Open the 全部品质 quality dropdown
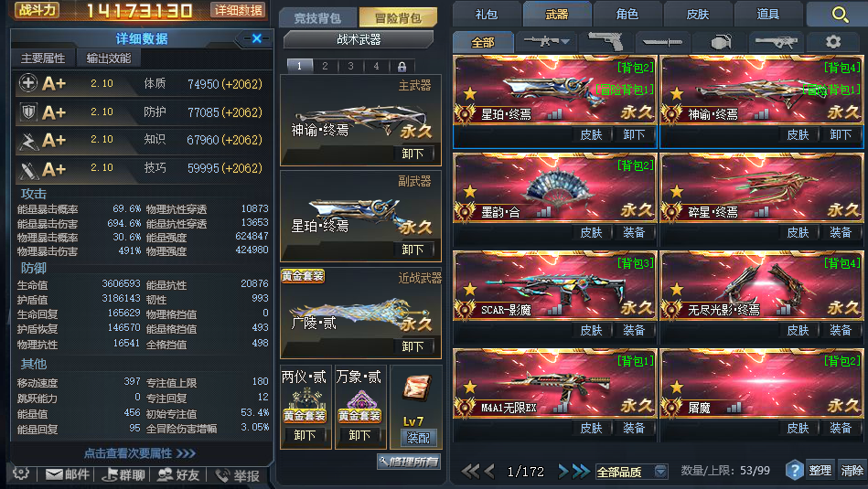 (x=631, y=472)
